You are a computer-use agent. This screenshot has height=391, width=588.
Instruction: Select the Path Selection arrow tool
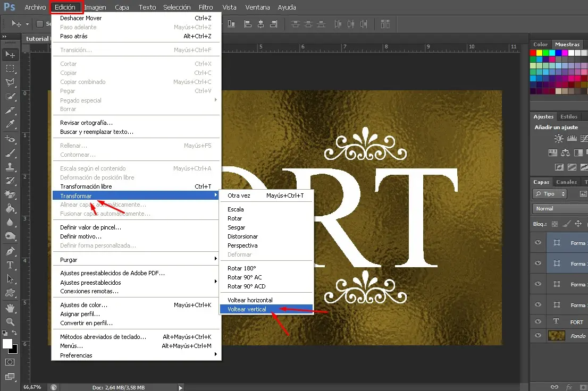tap(10, 279)
